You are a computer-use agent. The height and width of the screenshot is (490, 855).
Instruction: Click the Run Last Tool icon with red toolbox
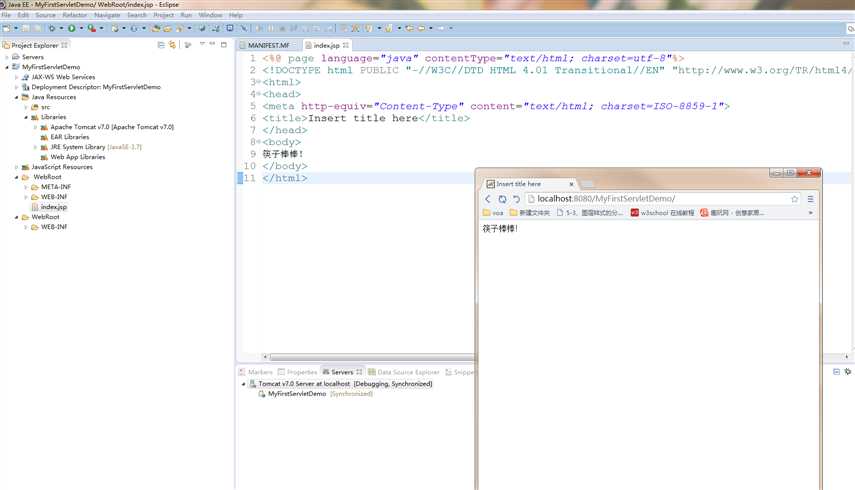pos(92,28)
